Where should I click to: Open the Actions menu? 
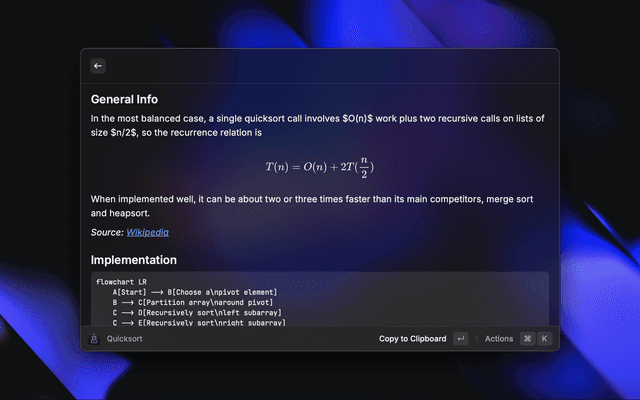[x=499, y=339]
